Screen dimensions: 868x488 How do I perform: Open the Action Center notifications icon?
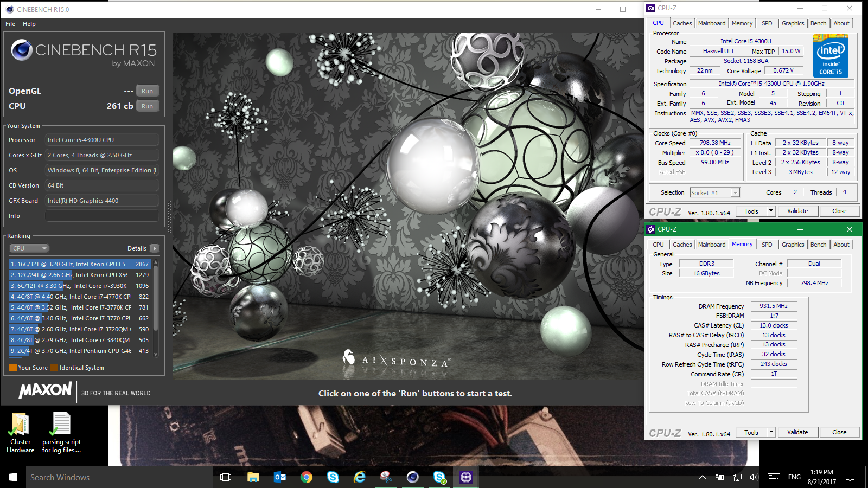pos(850,477)
